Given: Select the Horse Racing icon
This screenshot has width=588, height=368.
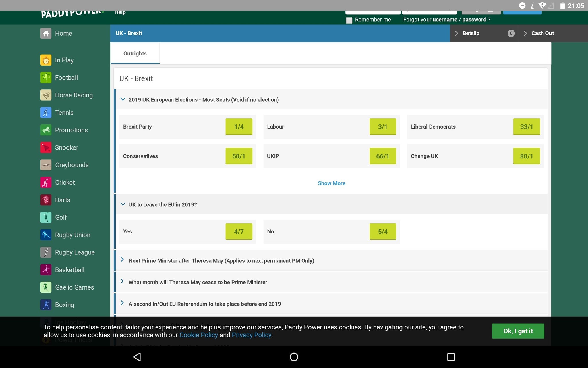Looking at the screenshot, I should [46, 95].
